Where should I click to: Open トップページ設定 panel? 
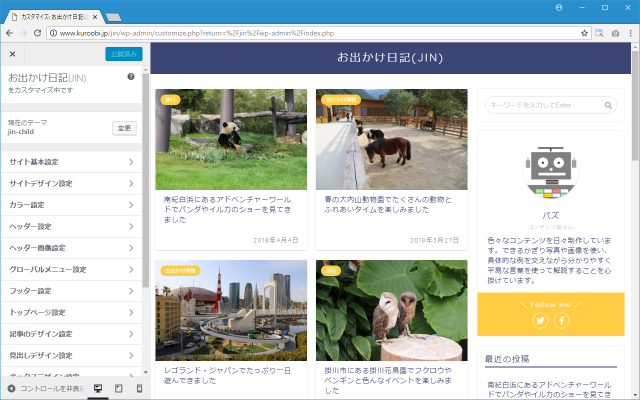tap(71, 312)
